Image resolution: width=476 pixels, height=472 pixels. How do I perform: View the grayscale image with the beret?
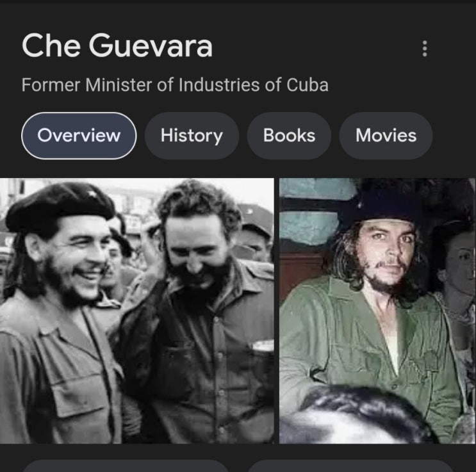pos(137,311)
